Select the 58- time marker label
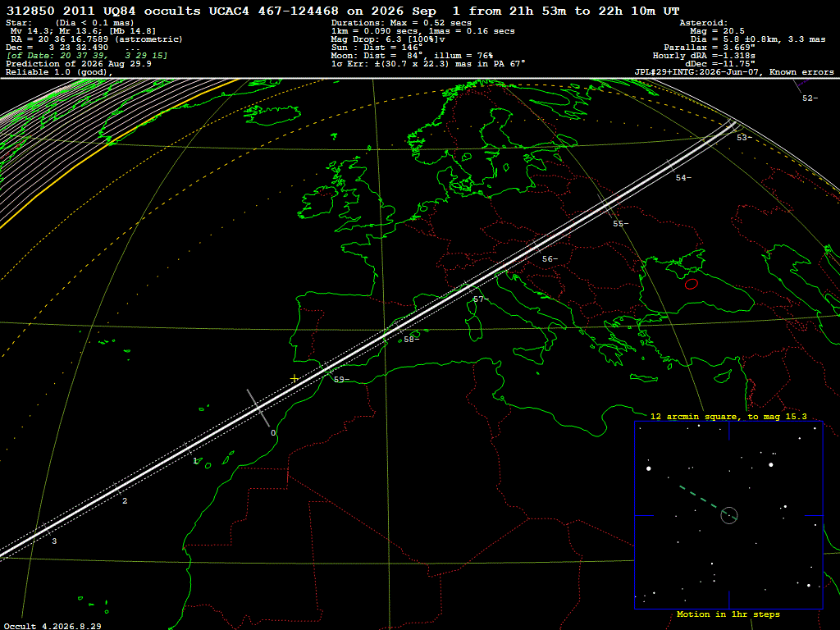Viewport: 840px width, 630px height. click(x=412, y=339)
